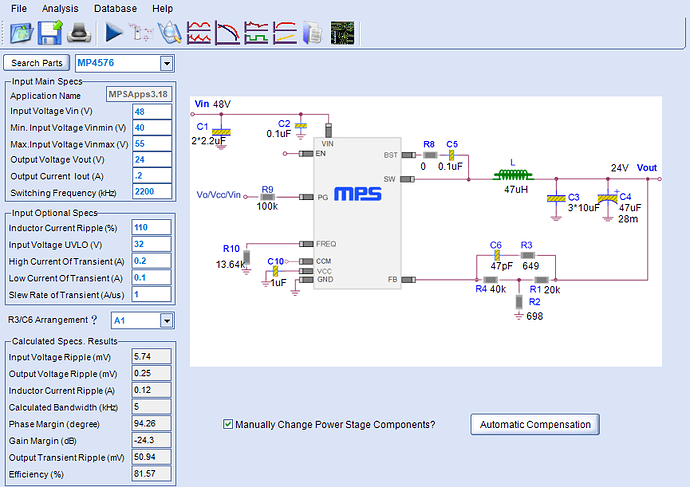Select capacitor C2 symbol in schematic
The width and height of the screenshot is (690, 487).
[301, 126]
